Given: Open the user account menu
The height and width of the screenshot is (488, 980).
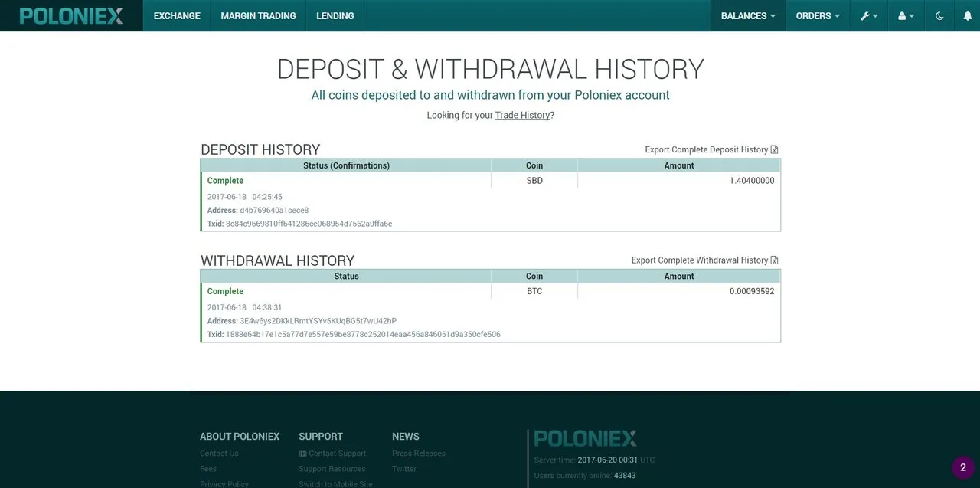Looking at the screenshot, I should [906, 15].
